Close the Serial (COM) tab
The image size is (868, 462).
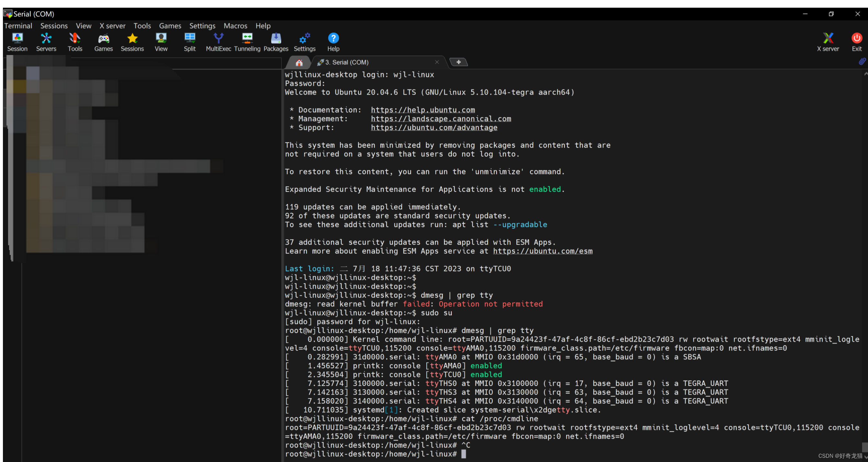point(437,62)
